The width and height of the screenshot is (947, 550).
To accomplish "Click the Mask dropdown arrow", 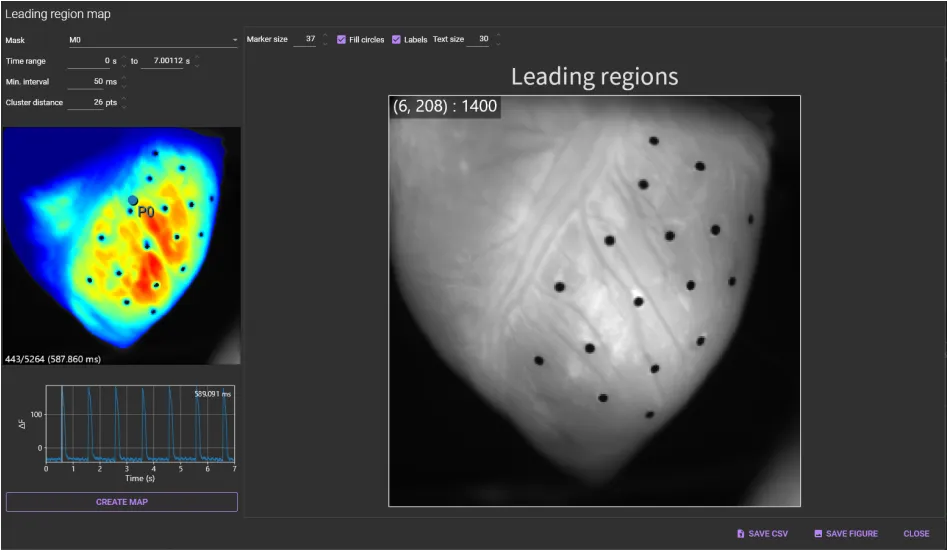I will point(235,40).
